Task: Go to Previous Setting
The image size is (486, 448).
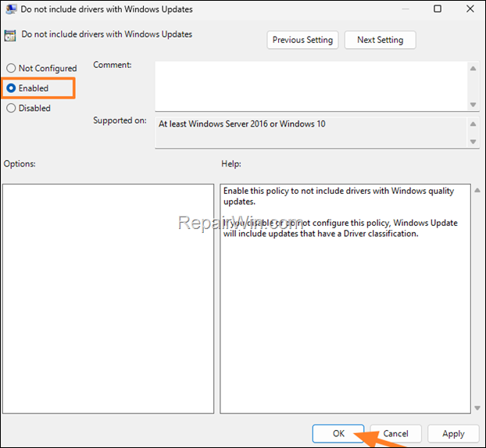Action: (x=302, y=40)
